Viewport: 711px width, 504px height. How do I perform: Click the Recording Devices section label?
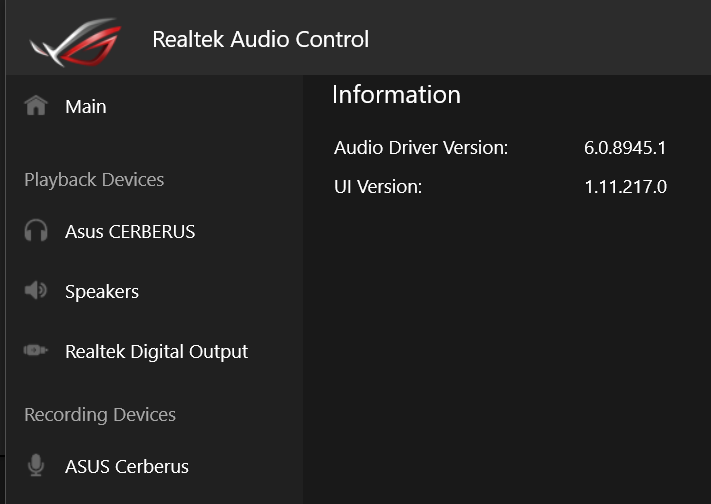pyautogui.click(x=100, y=415)
